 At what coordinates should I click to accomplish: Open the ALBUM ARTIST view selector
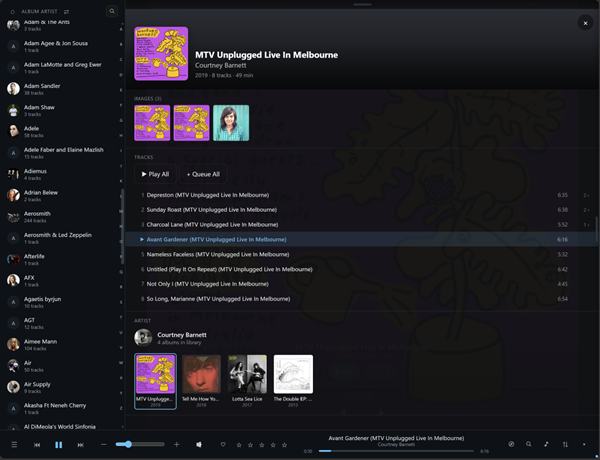coord(39,11)
